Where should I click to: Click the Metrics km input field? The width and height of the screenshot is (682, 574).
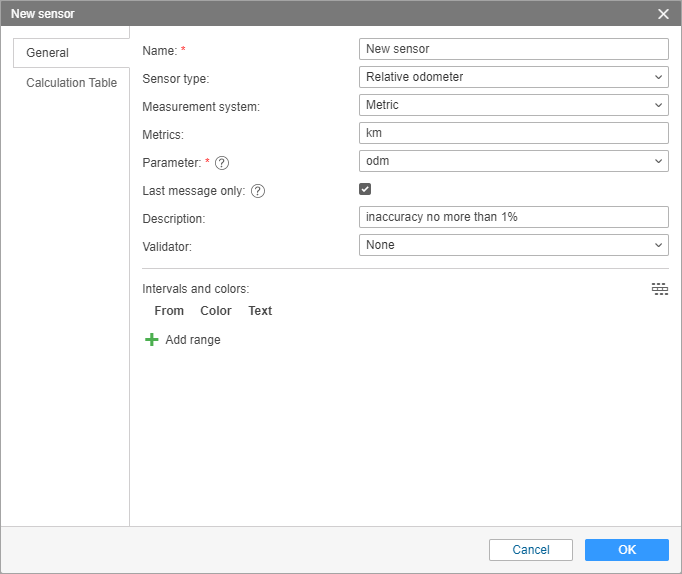pos(514,133)
